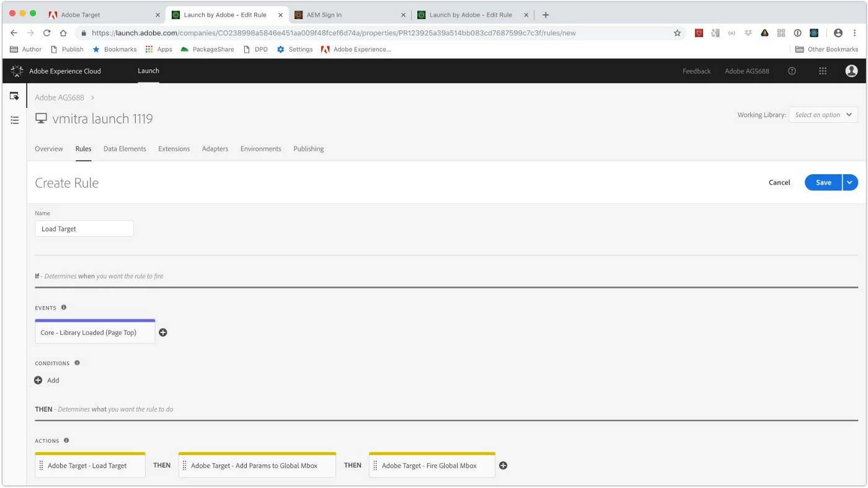
Task: Open the Fire Global Mbox action
Action: (432, 465)
